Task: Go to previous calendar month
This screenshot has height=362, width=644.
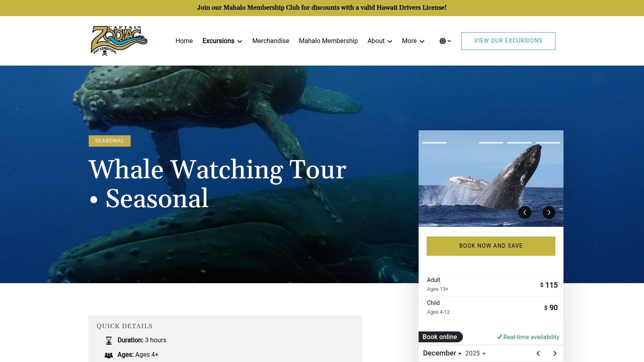Action: [538, 353]
